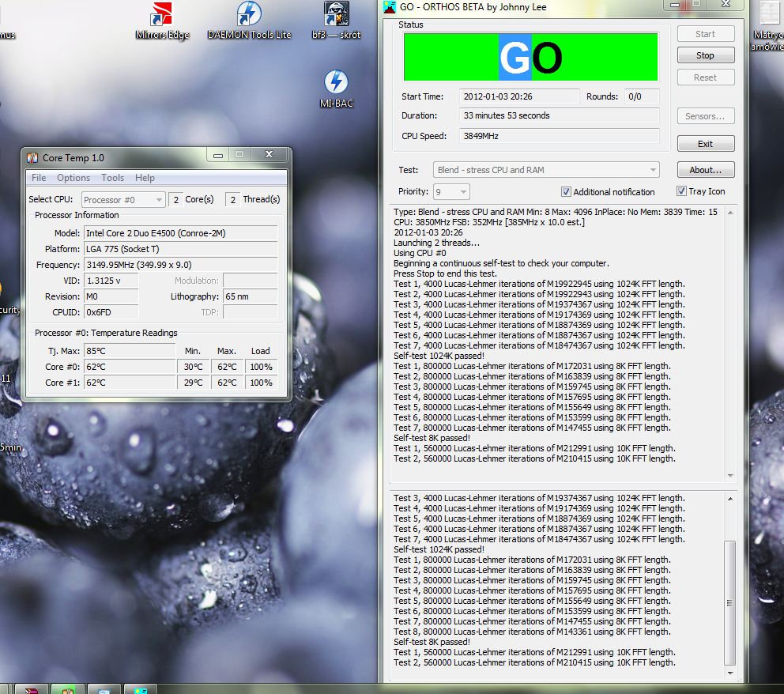The width and height of the screenshot is (784, 694).
Task: Click the Core(s) count field in Core Temp
Action: coord(175,199)
